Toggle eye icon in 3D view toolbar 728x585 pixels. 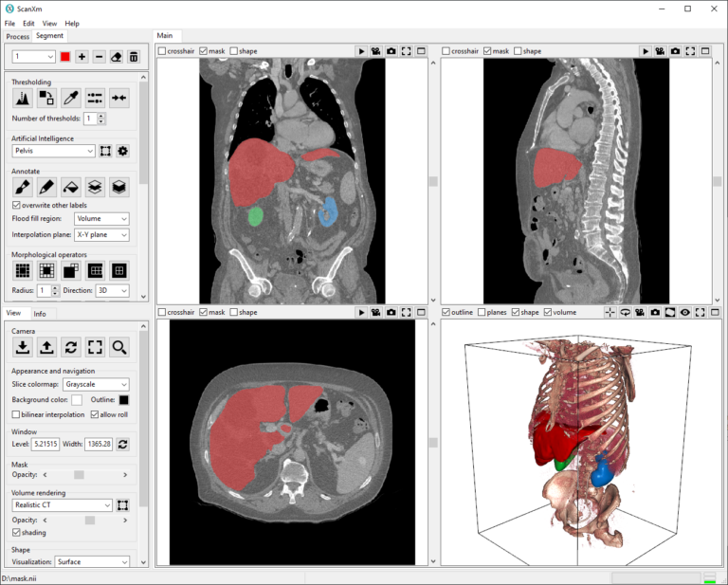684,313
